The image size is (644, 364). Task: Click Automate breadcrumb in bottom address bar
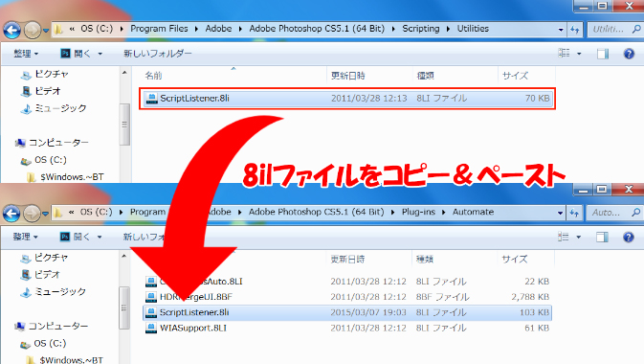(x=473, y=212)
